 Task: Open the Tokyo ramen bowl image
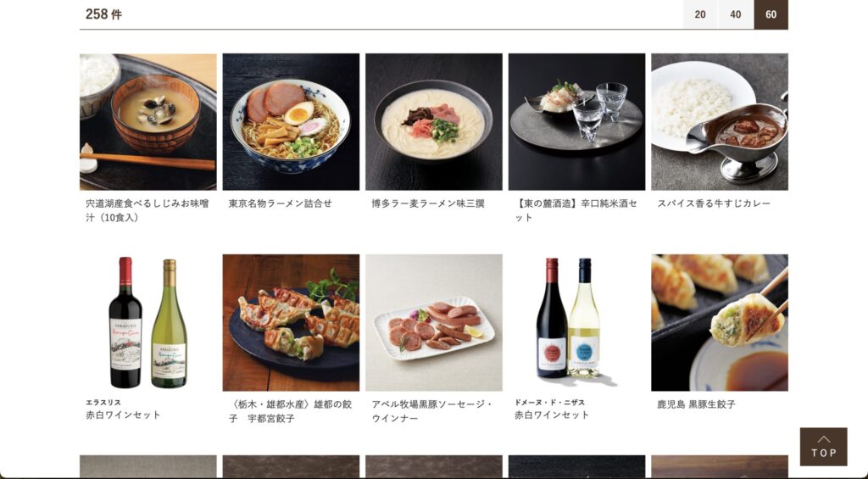[291, 122]
